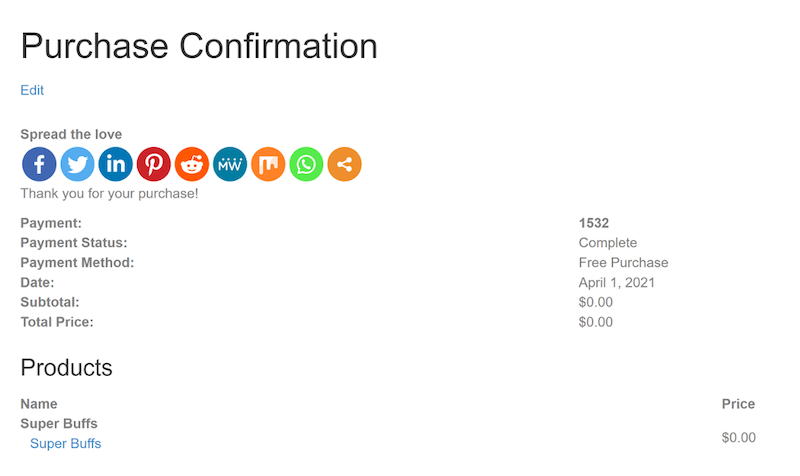
Task: Select payment number 1532
Action: (594, 223)
